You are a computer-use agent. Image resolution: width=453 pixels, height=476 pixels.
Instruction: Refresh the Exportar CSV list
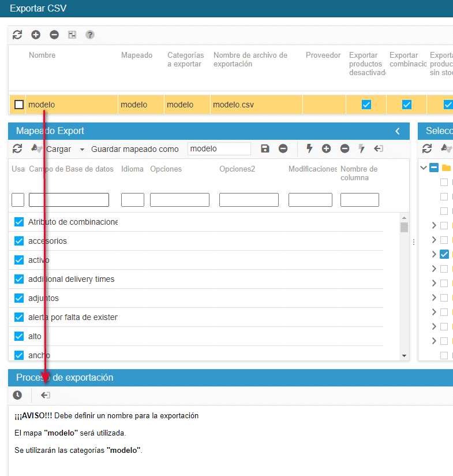pyautogui.click(x=17, y=35)
